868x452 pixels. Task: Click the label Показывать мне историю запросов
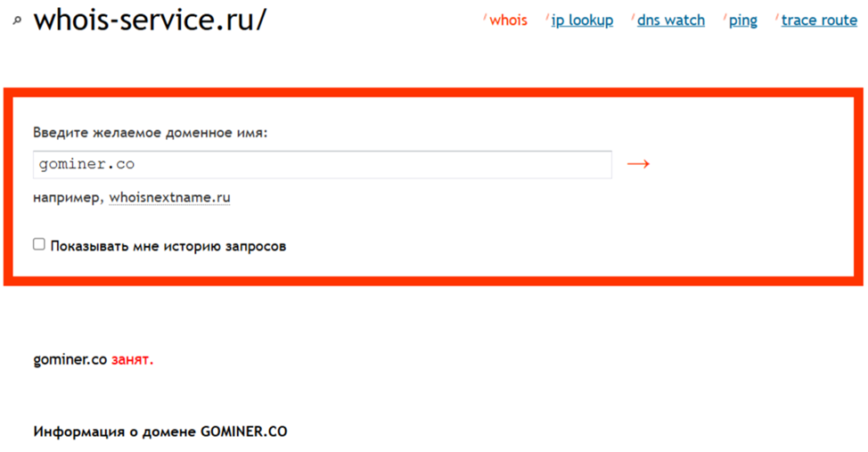(x=168, y=246)
